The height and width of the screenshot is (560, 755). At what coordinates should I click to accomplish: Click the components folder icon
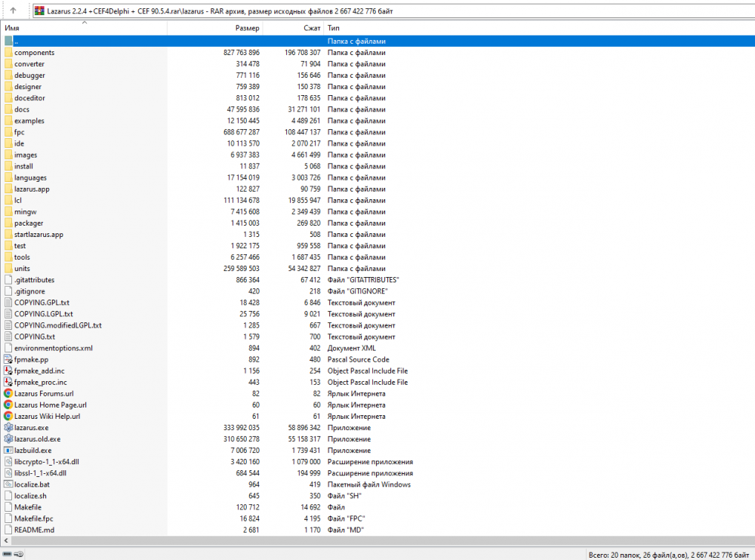[x=8, y=53]
